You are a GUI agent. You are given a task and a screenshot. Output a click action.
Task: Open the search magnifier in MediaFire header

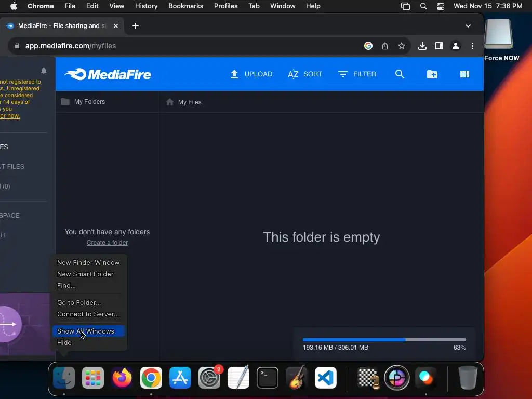[x=400, y=74]
